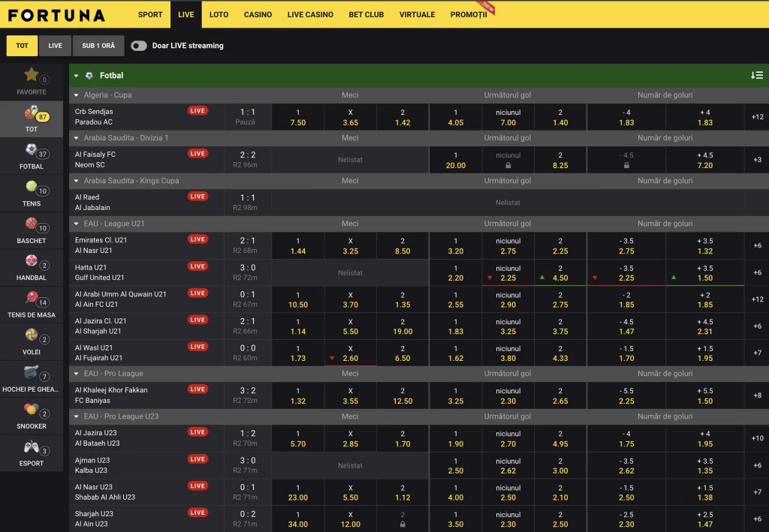Select the Snooker sport icon
Viewport: 769px width, 532px height.
31,410
